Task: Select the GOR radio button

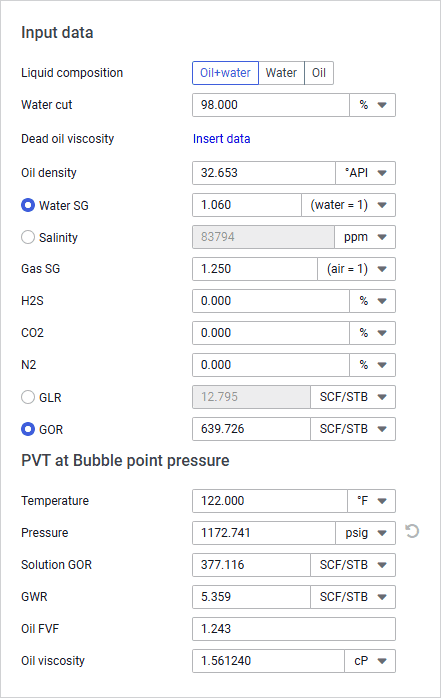Action: (28, 429)
